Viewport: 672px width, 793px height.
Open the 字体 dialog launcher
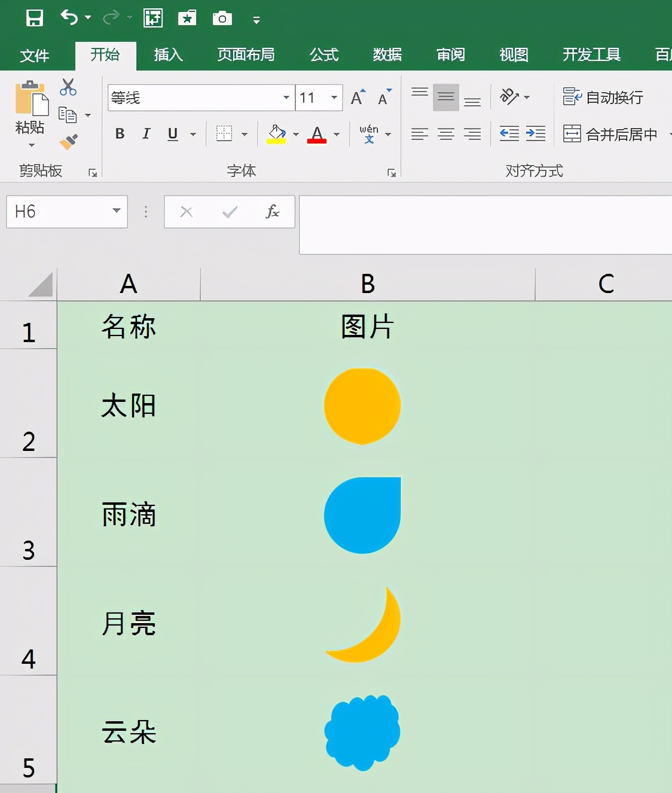(x=392, y=173)
